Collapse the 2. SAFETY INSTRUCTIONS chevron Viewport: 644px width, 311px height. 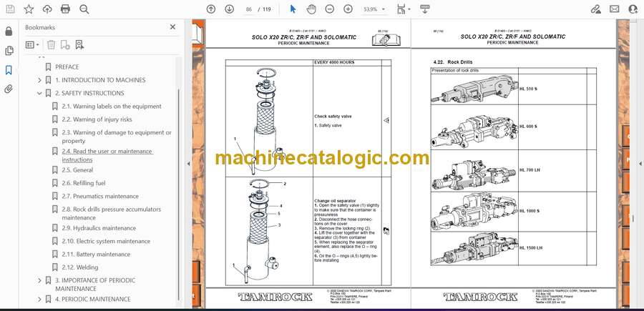(x=39, y=93)
